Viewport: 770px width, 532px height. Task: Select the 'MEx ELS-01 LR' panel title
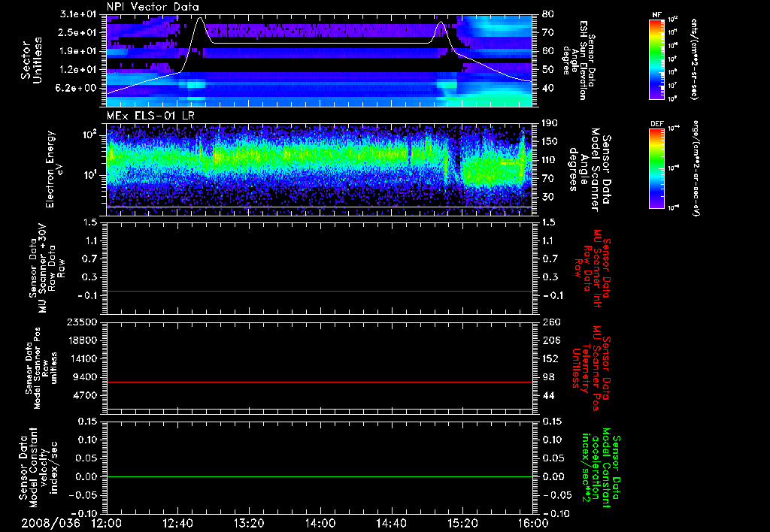150,116
